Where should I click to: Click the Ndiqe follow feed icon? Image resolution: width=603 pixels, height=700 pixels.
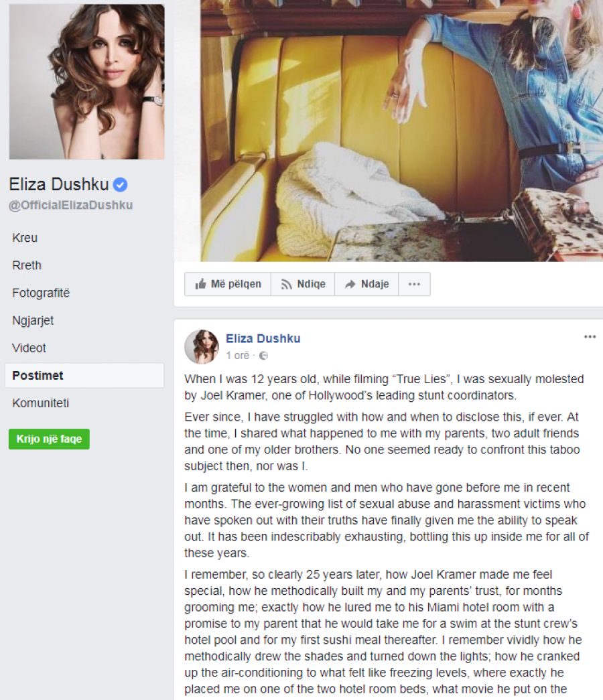(286, 285)
